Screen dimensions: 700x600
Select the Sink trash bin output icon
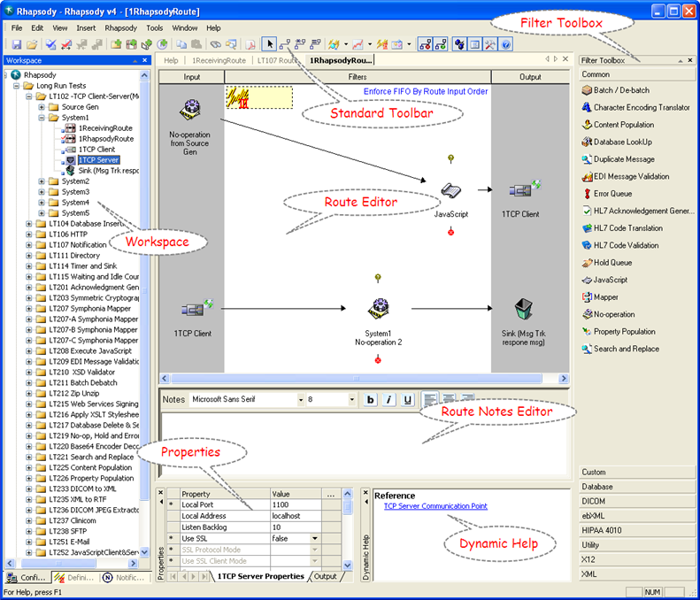coord(523,309)
